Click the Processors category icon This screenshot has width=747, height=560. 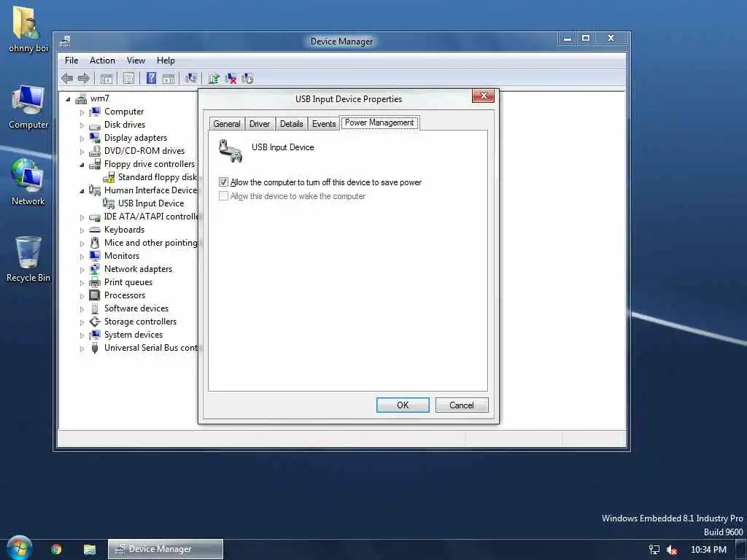tap(95, 295)
